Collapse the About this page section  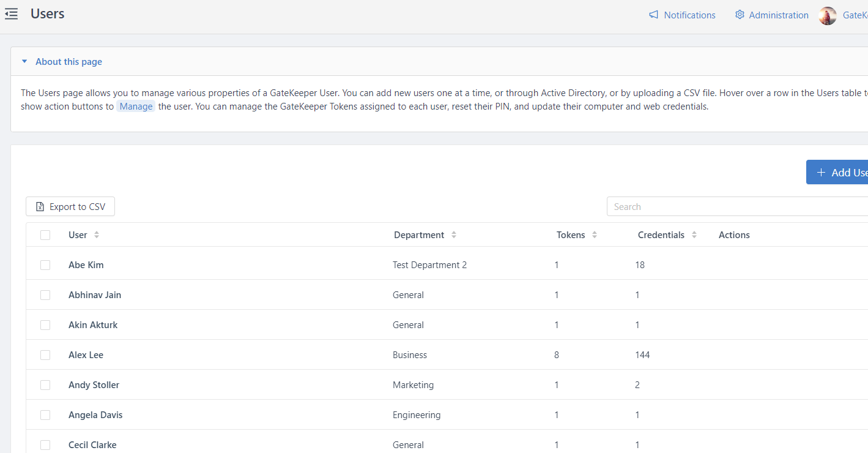tap(24, 62)
